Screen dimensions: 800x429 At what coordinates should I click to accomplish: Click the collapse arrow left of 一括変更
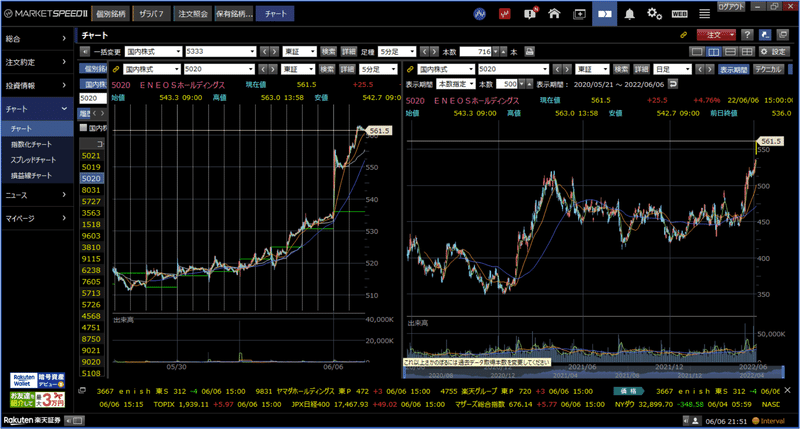pyautogui.click(x=85, y=52)
